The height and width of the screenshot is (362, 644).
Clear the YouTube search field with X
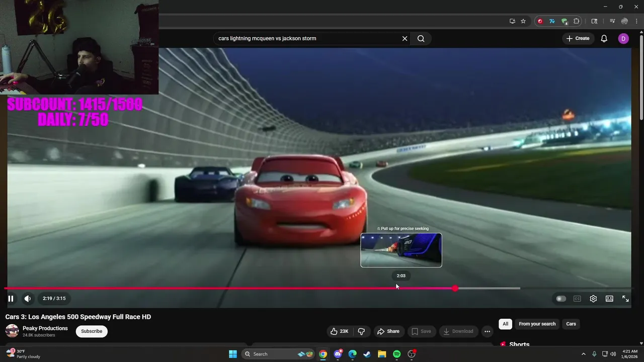click(405, 39)
